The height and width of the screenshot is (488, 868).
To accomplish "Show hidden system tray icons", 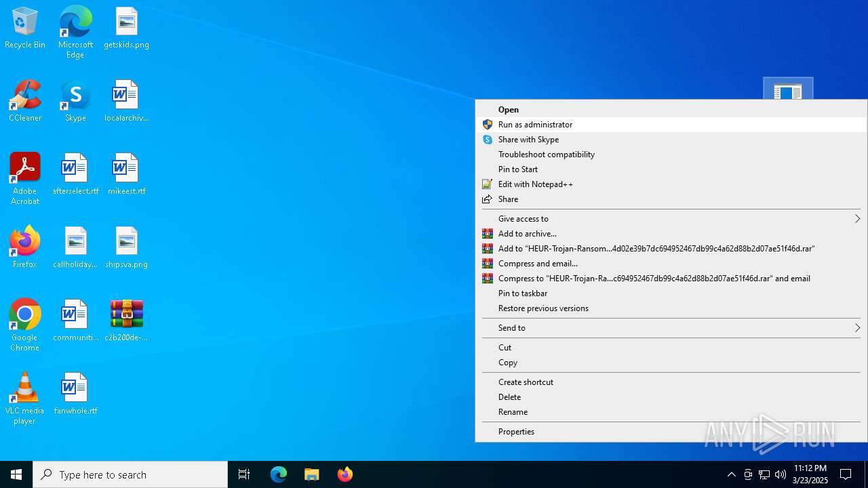I will point(731,474).
